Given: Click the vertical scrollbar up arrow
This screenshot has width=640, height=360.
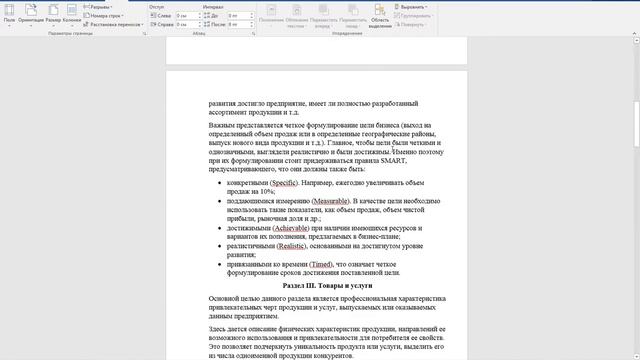Looking at the screenshot, I should click(636, 40).
